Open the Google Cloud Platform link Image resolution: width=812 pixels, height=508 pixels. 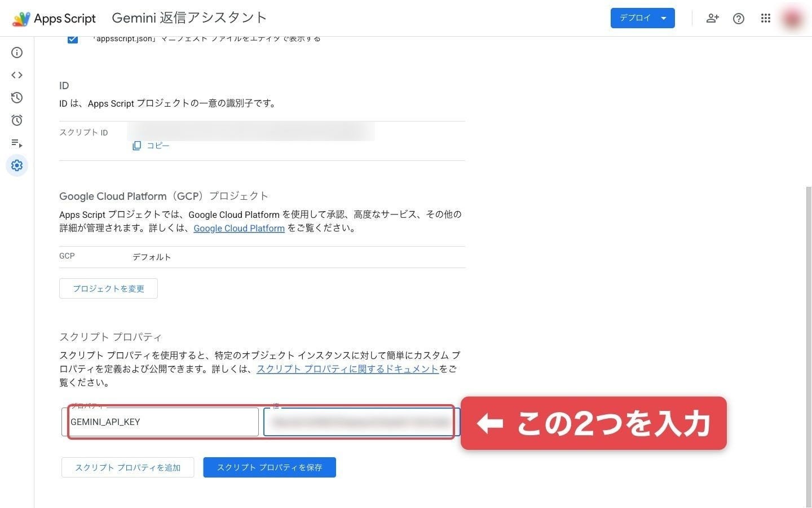coord(239,228)
